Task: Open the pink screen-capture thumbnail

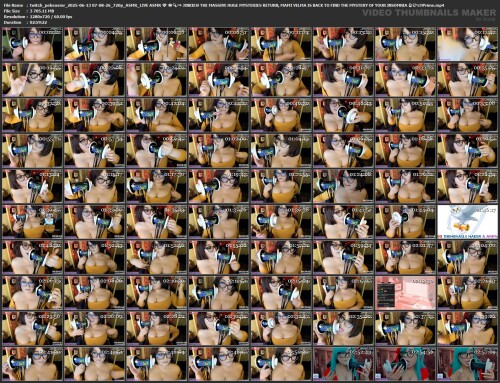Action: pos(405,293)
